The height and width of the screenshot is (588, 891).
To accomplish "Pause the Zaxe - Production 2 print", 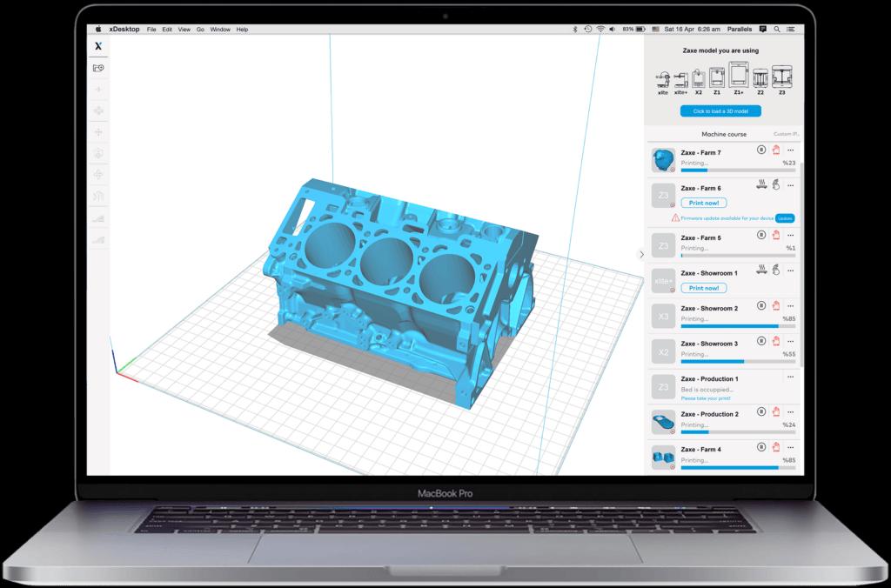I will 761,411.
